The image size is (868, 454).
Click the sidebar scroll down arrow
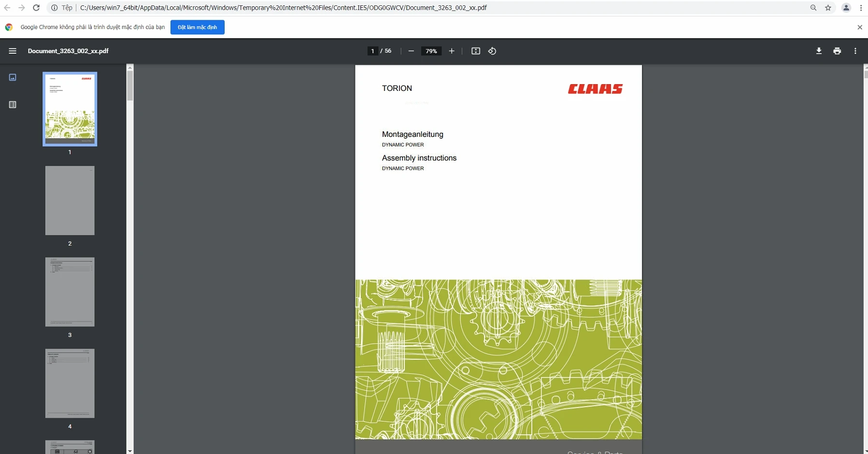coord(130,451)
